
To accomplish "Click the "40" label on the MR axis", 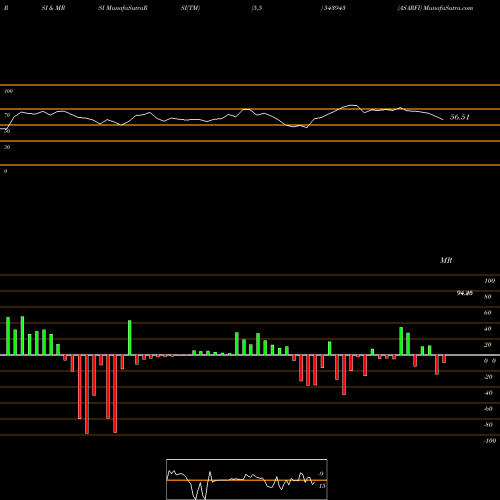I will [x=488, y=329].
